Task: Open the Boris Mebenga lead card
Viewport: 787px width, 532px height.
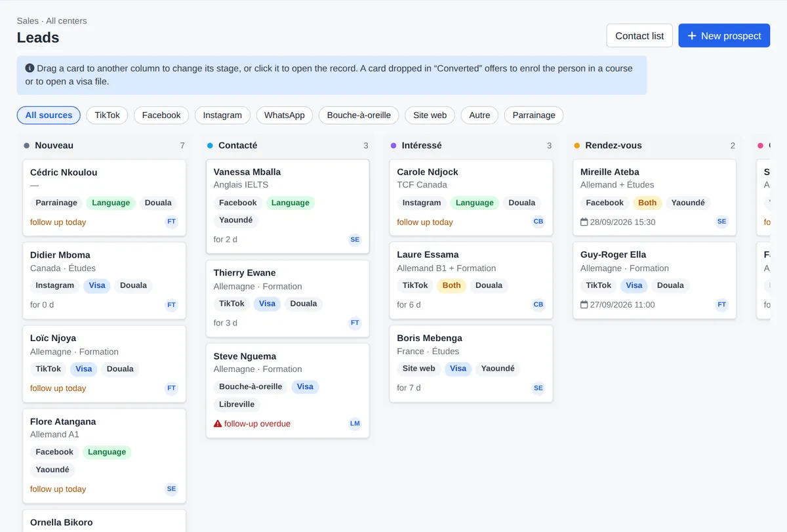Action: click(471, 363)
